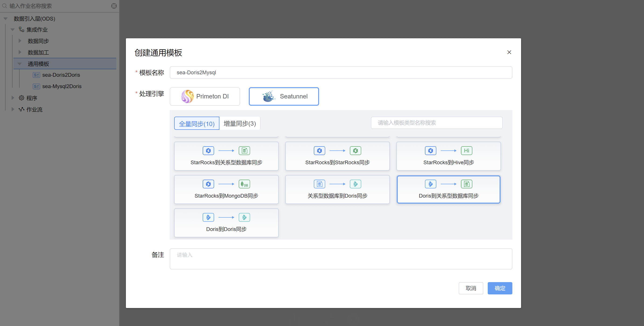Image resolution: width=644 pixels, height=326 pixels.
Task: Open the 全量同步(10) tab
Action: pos(196,123)
